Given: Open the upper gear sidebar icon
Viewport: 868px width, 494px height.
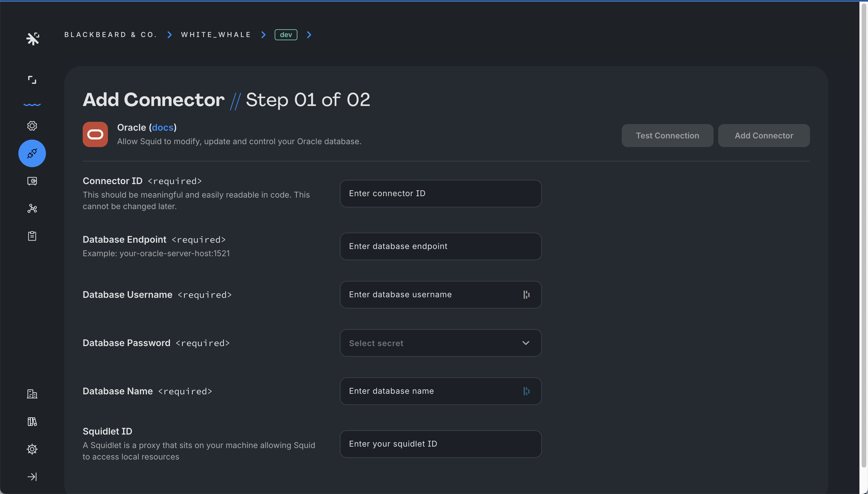Looking at the screenshot, I should pos(32,126).
